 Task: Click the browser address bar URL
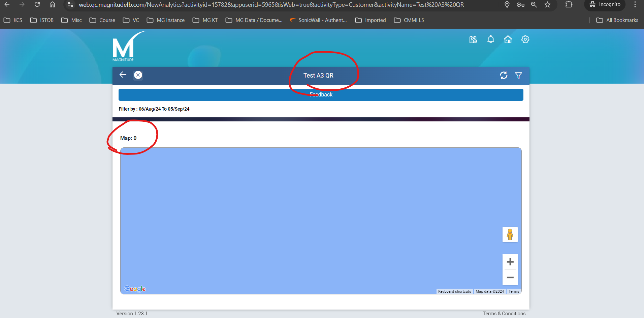coord(271,5)
